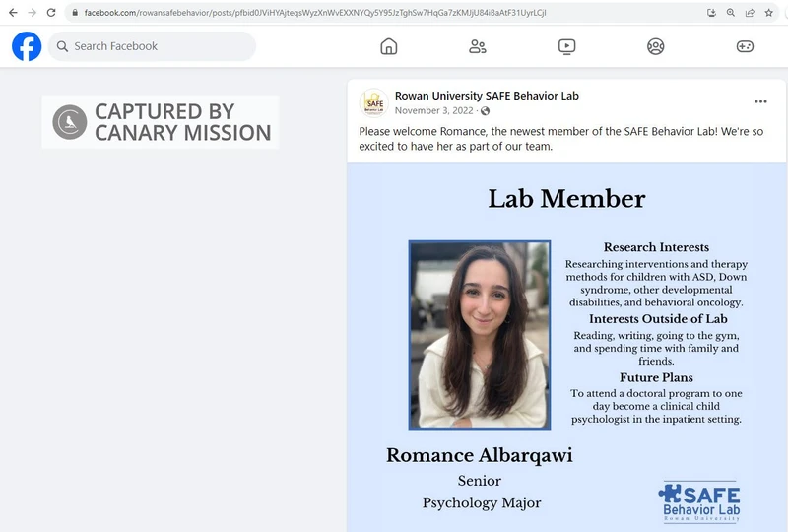Viewport: 788px width, 532px height.
Task: Click the zoom magnifier icon in the address bar
Action: tap(731, 13)
